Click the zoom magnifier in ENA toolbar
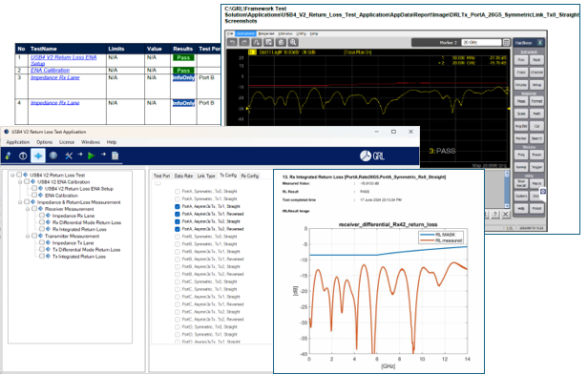This screenshot has height=374, width=588. (293, 42)
